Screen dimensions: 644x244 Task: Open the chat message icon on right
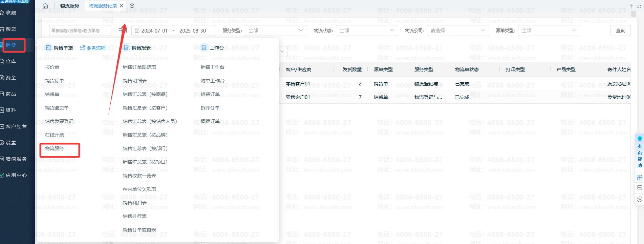click(639, 188)
